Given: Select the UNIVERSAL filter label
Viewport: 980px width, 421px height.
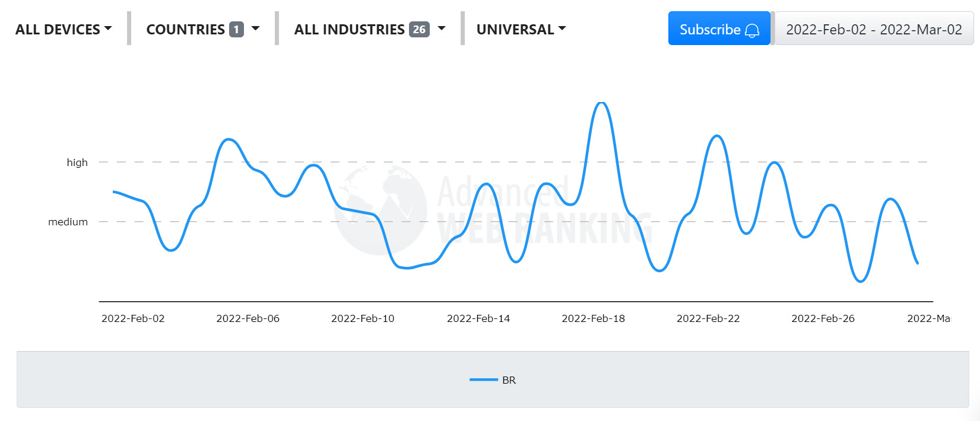Looking at the screenshot, I should tap(515, 29).
